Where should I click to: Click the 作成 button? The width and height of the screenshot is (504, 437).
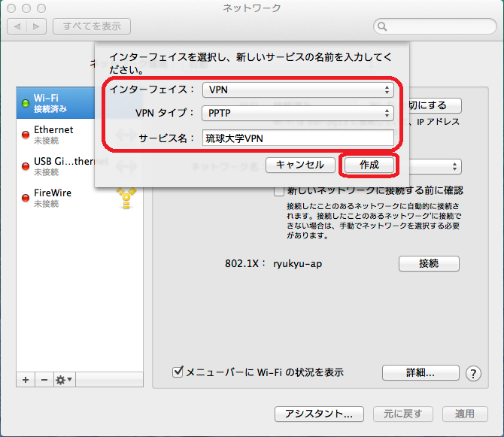[369, 165]
